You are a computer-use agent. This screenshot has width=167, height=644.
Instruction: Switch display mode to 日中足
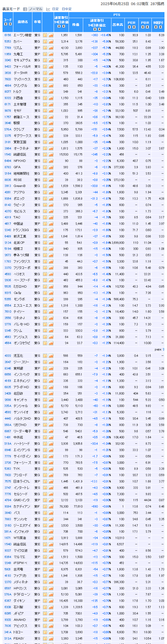coord(67,9)
